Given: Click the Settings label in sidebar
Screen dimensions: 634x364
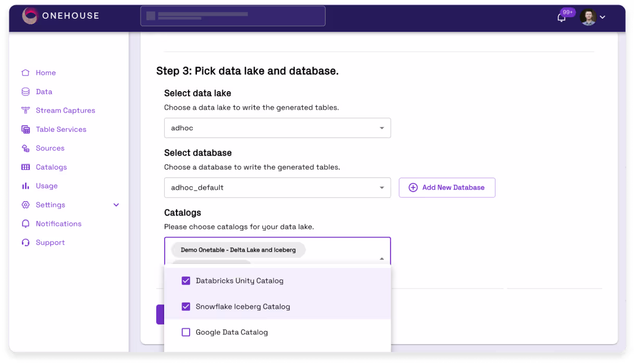Looking at the screenshot, I should pyautogui.click(x=51, y=205).
